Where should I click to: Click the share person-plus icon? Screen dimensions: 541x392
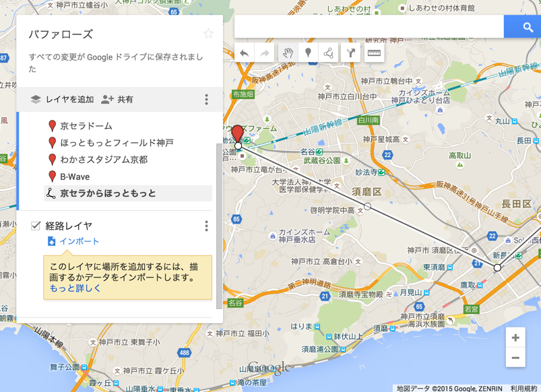click(107, 100)
